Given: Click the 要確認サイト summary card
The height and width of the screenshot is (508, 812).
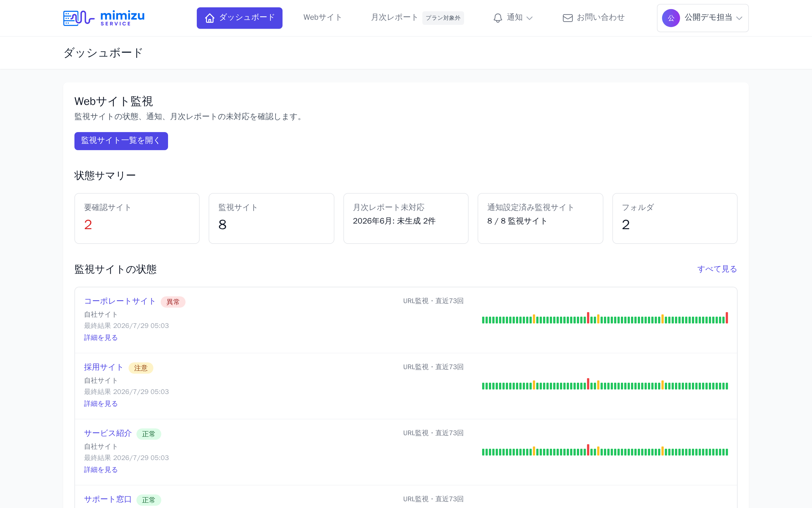Looking at the screenshot, I should [137, 218].
